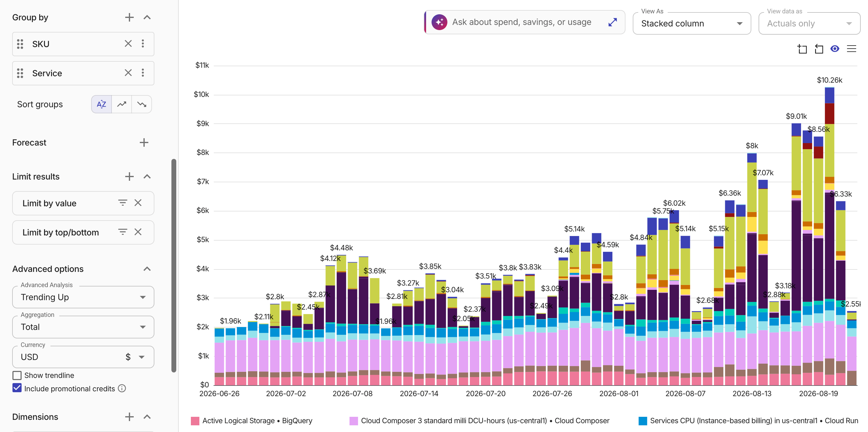The image size is (868, 432).
Task: Toggle Active Logical Storage BigQuery legend swatch
Action: coord(195,420)
